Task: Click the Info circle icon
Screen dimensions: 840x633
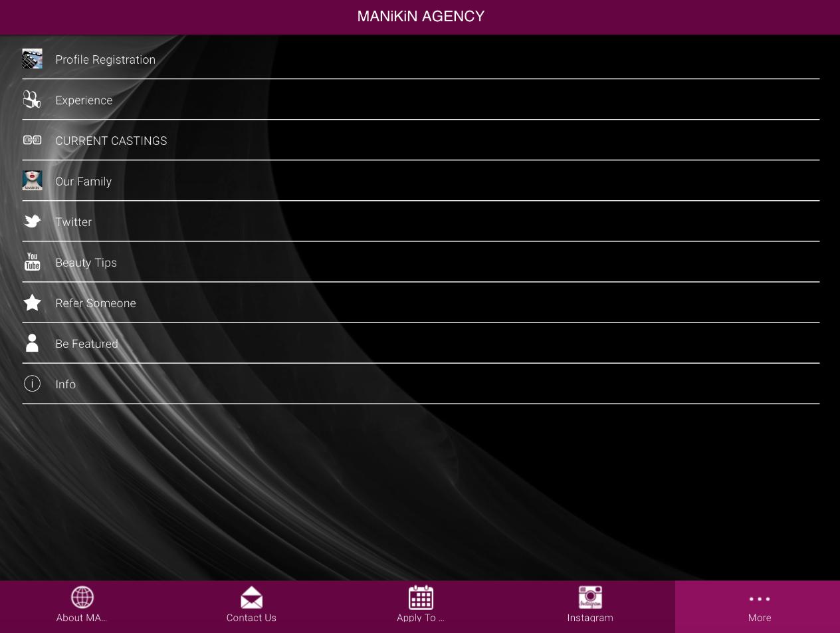Action: tap(32, 384)
